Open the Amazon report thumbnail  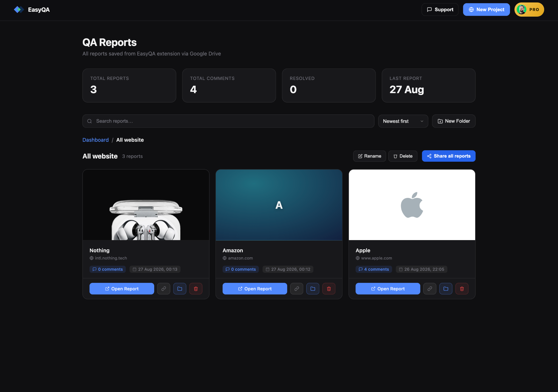pos(279,205)
